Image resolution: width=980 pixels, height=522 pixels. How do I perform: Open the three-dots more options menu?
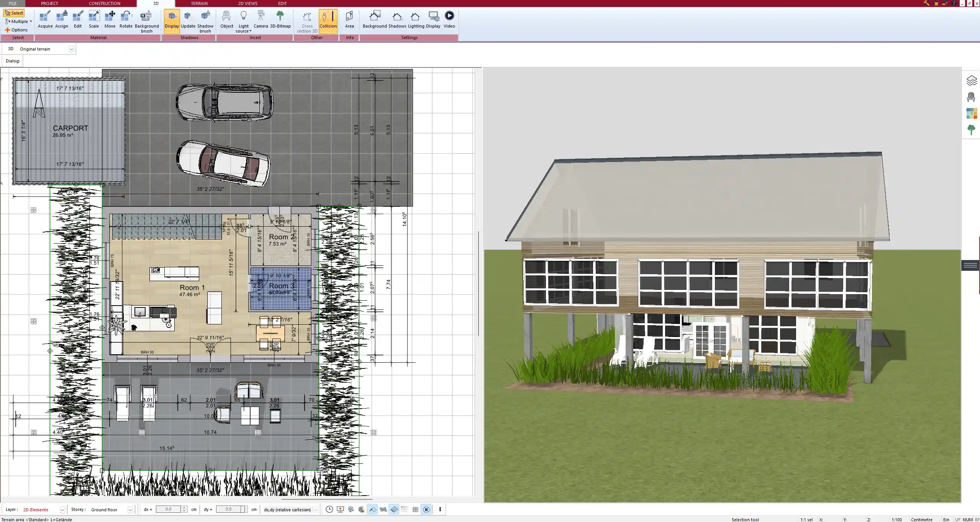pos(440,509)
